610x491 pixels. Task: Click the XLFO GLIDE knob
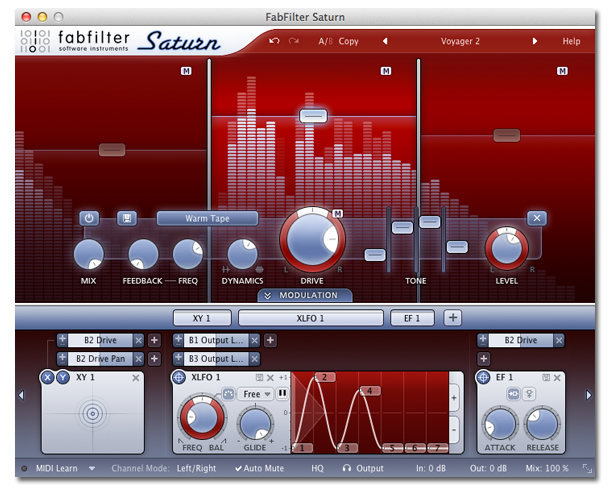255,424
